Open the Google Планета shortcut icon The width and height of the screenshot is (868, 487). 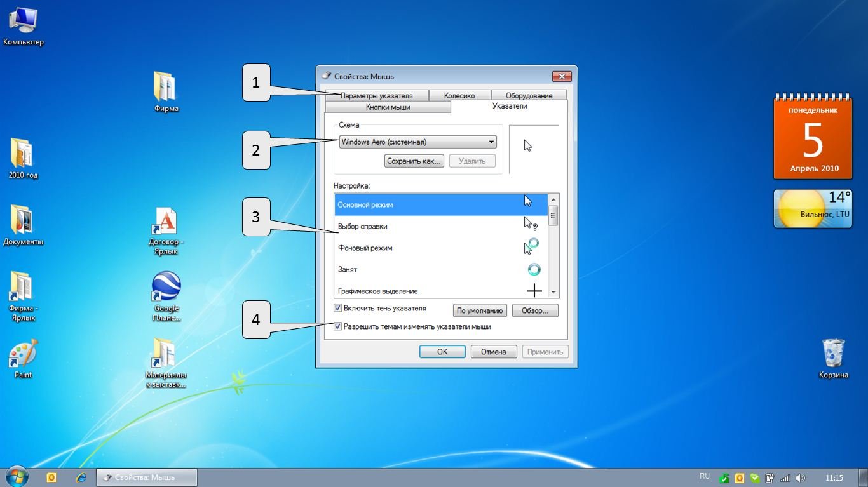[166, 288]
